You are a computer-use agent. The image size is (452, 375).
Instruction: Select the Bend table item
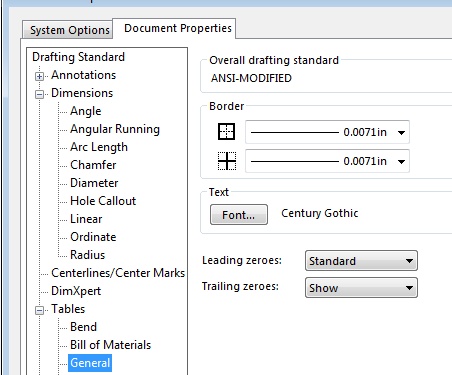[x=83, y=327]
